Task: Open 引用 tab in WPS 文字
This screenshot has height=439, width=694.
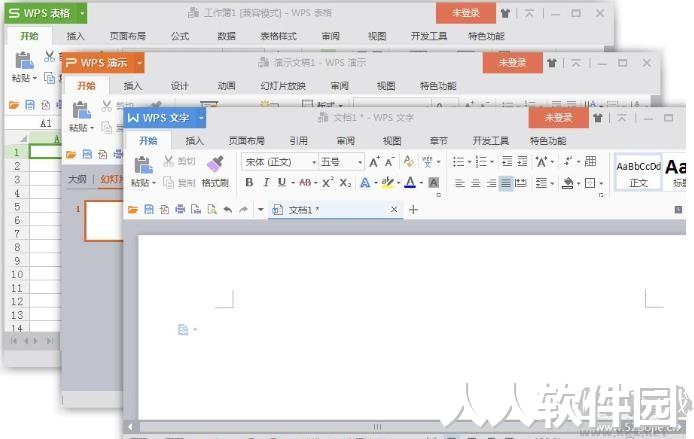Action: 299,141
